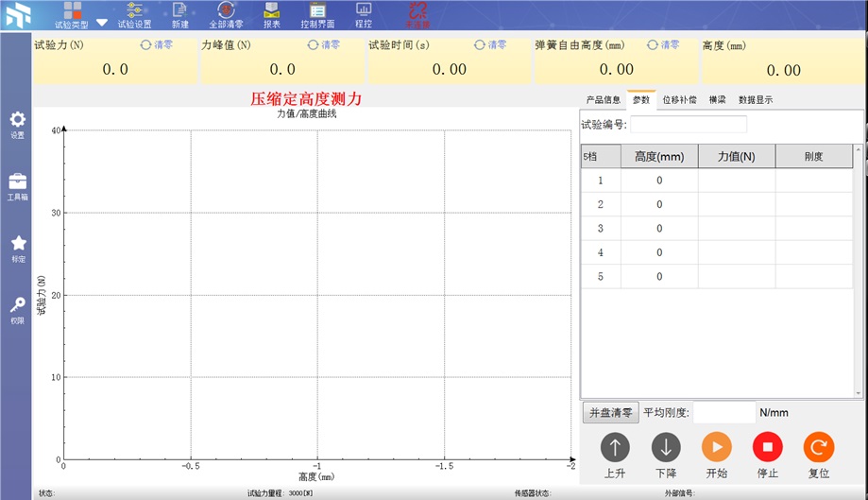This screenshot has width=868, height=500.
Task: Open the 控制界面 control interface icon
Action: [316, 13]
